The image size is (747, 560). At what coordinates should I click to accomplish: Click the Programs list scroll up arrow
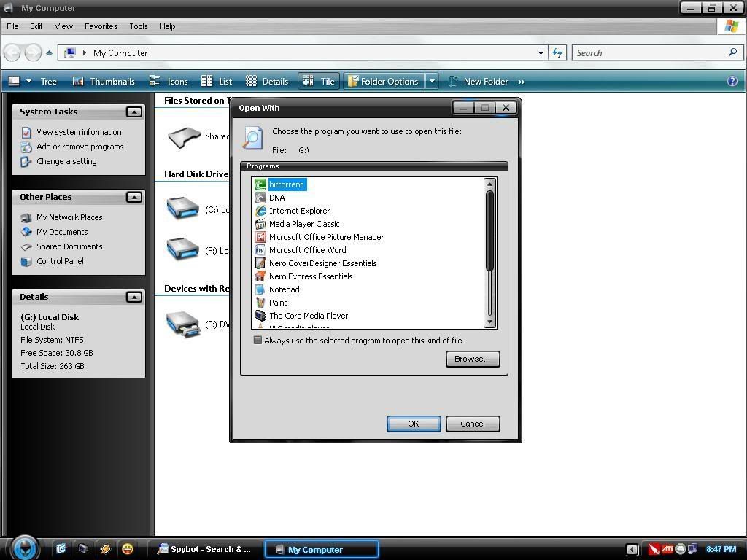tap(489, 184)
